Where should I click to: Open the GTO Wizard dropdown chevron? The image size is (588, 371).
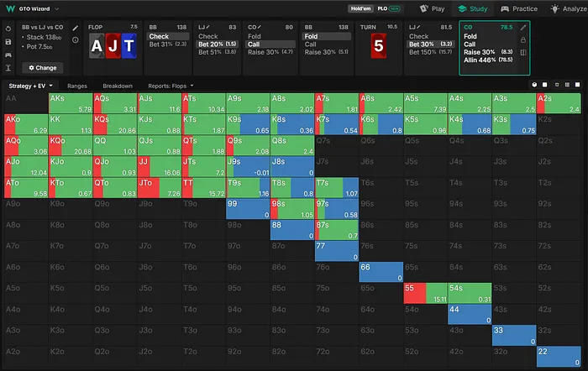tap(56, 8)
